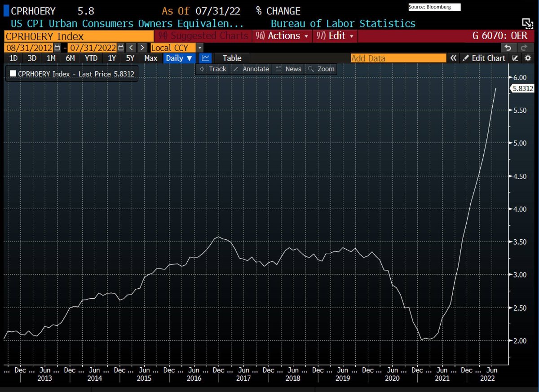This screenshot has width=539, height=392.
Task: Select the 6M range tab
Action: 70,58
